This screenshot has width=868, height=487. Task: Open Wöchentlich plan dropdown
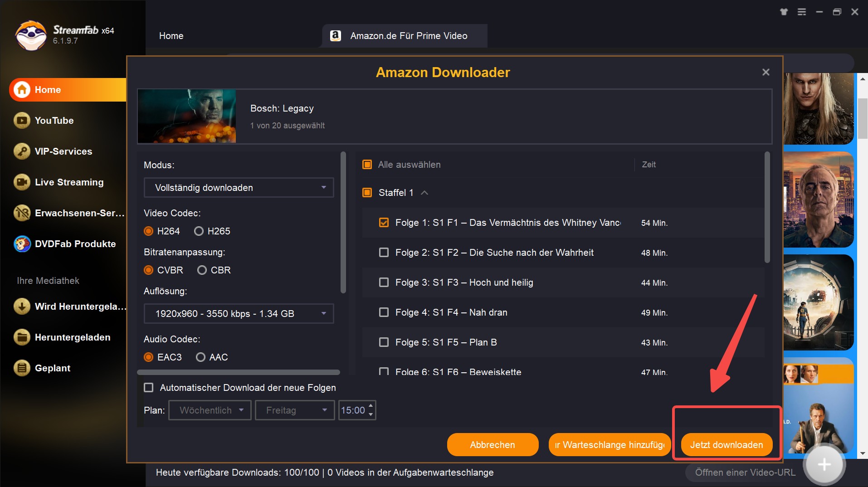click(210, 410)
